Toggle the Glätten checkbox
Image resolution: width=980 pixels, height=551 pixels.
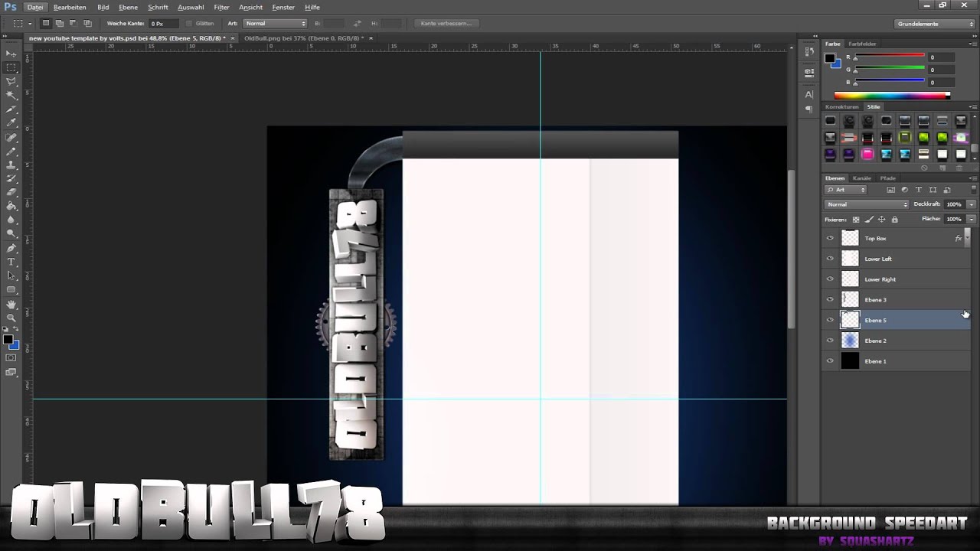[x=189, y=24]
